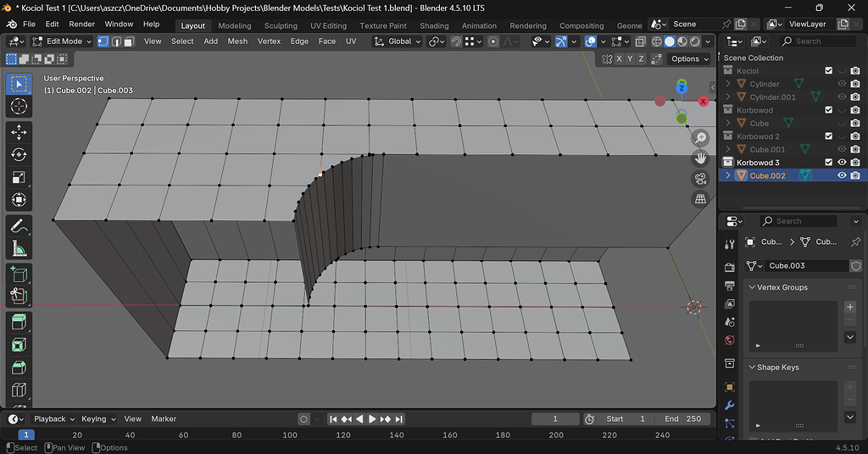The image size is (868, 454).
Task: Expand the Cylinder.001 tree item
Action: point(728,97)
